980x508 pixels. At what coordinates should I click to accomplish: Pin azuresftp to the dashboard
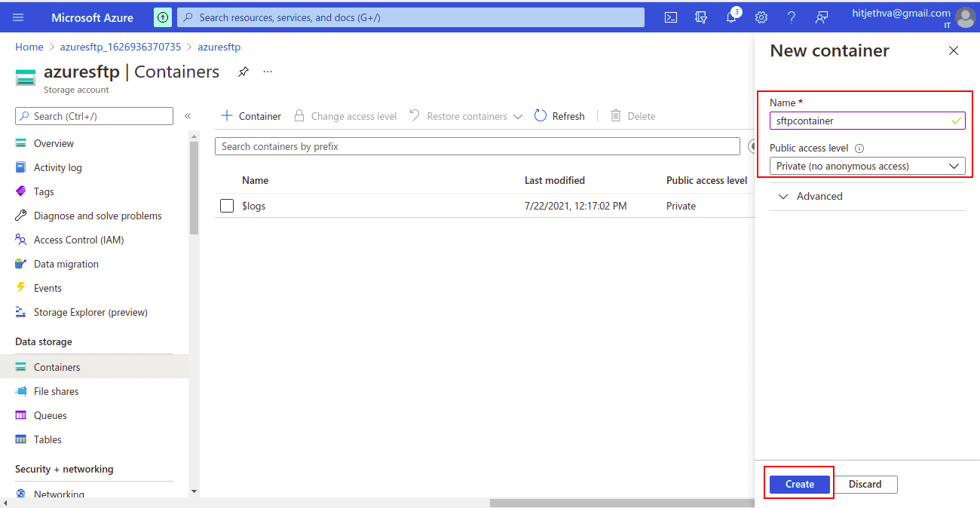(x=243, y=72)
